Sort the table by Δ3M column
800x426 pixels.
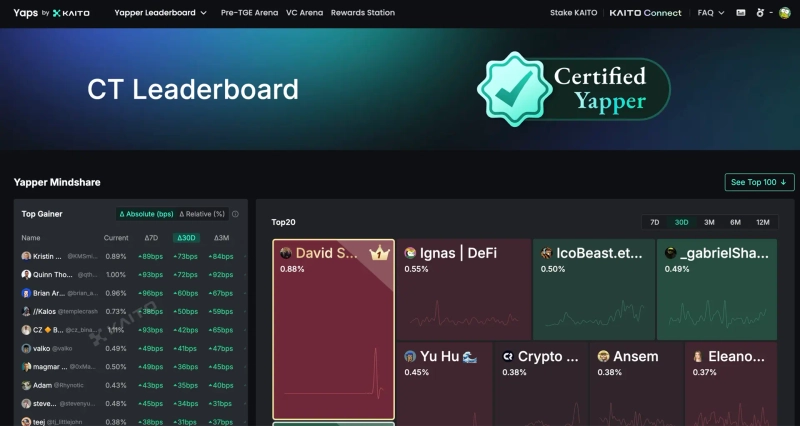click(222, 238)
